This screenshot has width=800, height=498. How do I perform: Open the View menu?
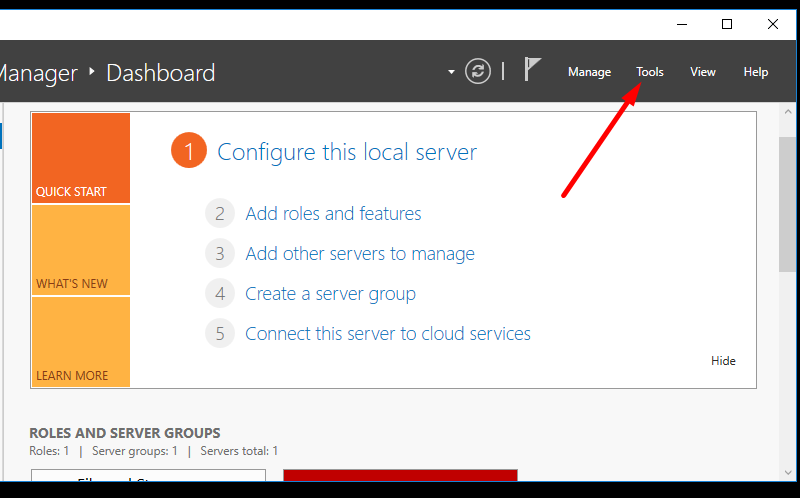[703, 72]
